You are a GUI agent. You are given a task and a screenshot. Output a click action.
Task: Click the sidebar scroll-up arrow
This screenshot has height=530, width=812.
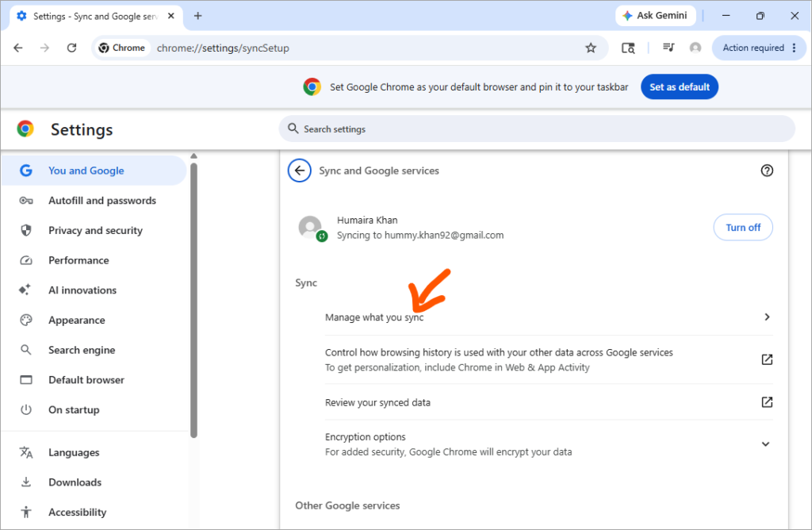193,156
